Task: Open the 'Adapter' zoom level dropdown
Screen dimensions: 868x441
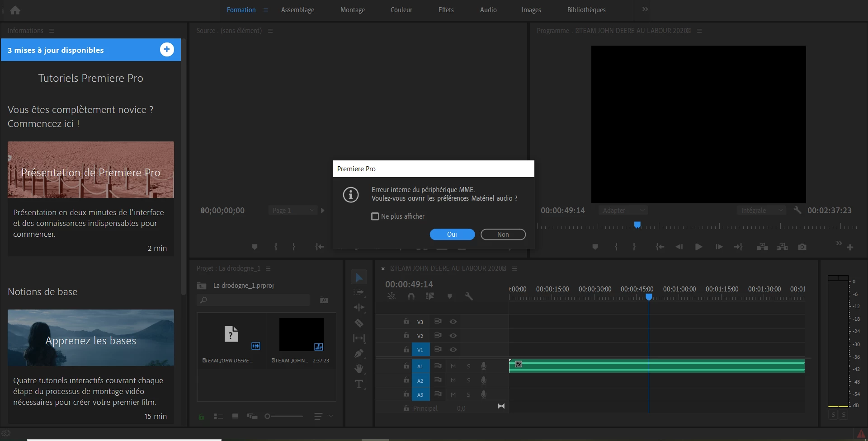Action: tap(623, 211)
